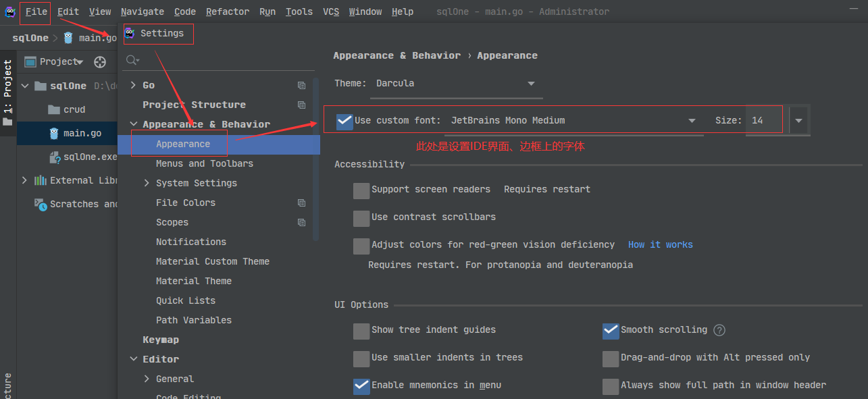Viewport: 868px width, 399px height.
Task: Select Notifications settings page
Action: click(191, 242)
